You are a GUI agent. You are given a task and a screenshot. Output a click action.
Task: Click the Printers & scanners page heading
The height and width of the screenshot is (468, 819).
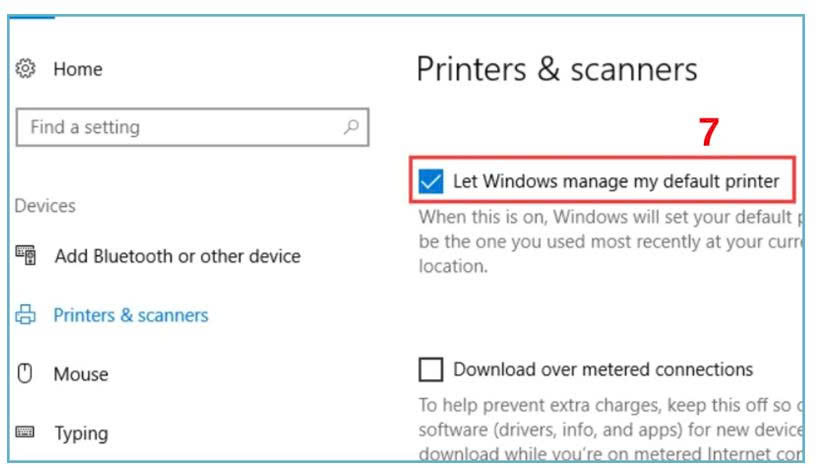coord(557,70)
